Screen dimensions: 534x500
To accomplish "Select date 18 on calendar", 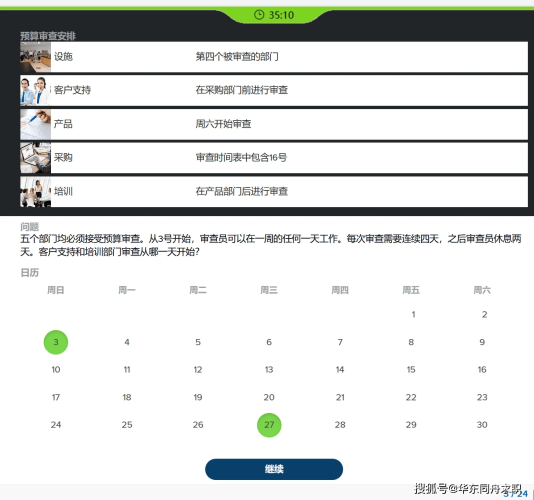I will 127,397.
